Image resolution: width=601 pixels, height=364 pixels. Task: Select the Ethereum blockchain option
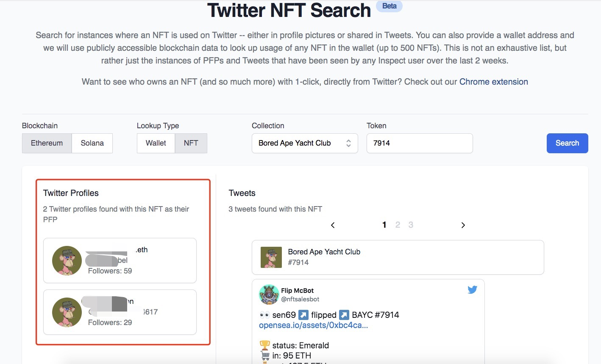[47, 143]
